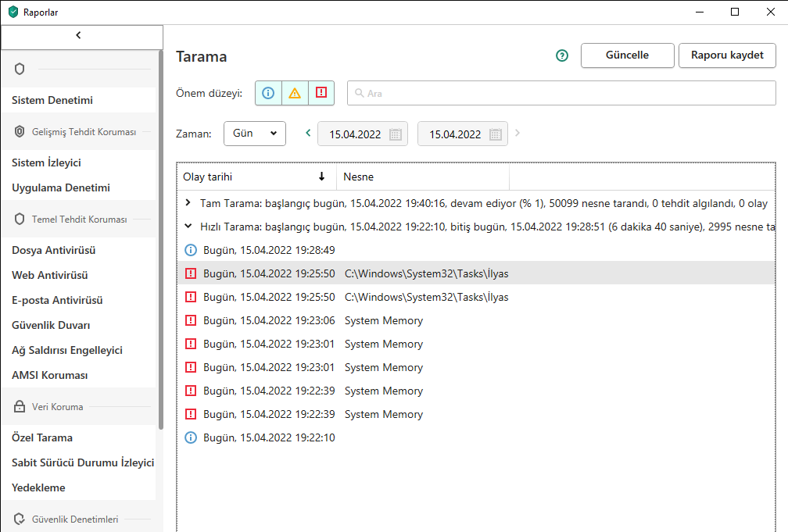Screen dimensions: 788x532
Task: Toggle the warning severity filter
Action: point(295,93)
